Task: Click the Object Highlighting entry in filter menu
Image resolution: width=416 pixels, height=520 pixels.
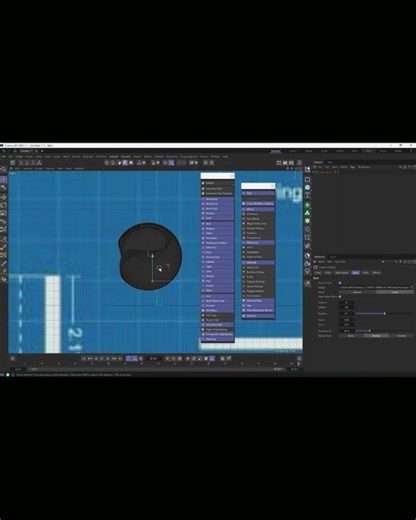Action: pos(218,329)
